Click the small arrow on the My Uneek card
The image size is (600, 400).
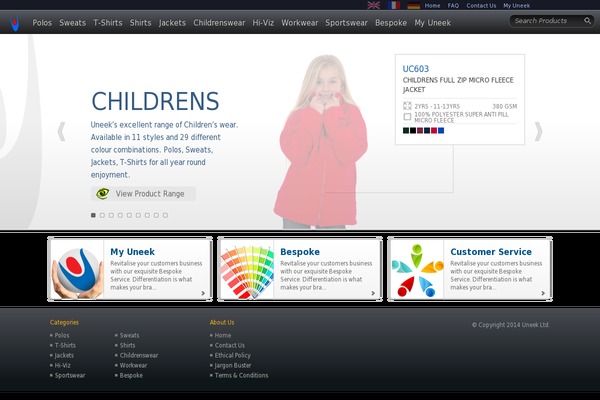[x=203, y=293]
